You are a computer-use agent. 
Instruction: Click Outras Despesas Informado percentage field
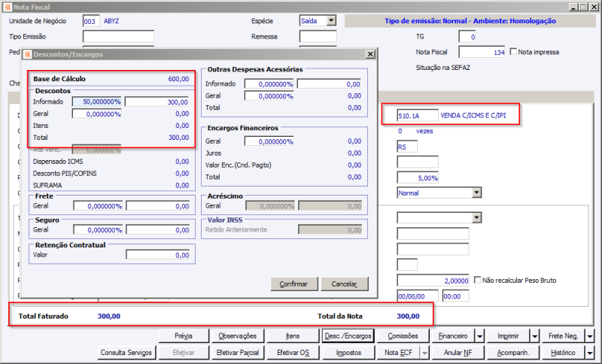pyautogui.click(x=269, y=84)
